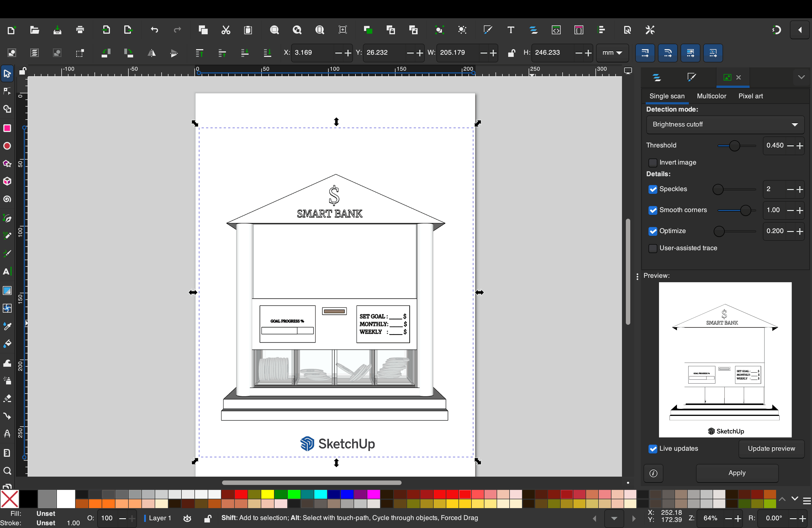Toggle the Live updates checkbox

(653, 449)
